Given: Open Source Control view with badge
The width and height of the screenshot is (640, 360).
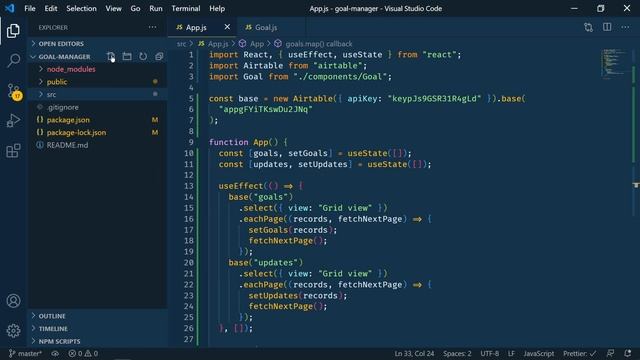Looking at the screenshot, I should [x=14, y=91].
